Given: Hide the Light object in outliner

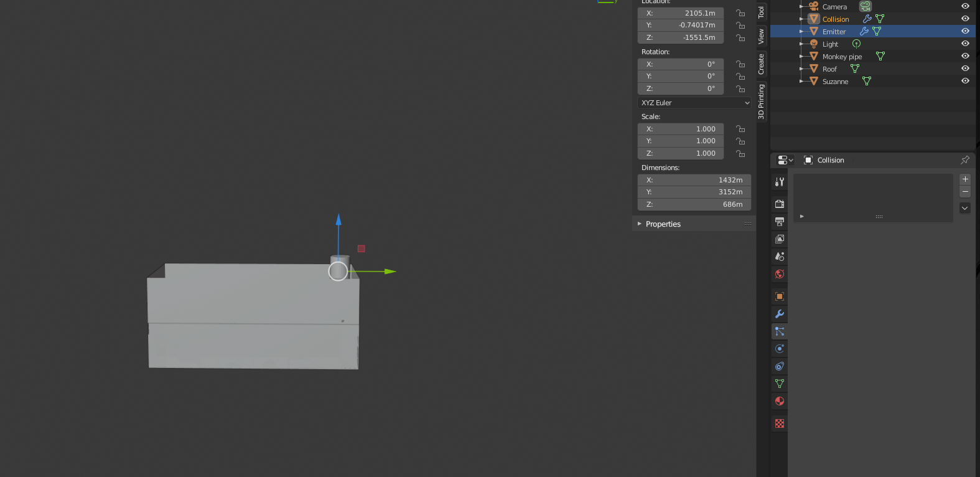Looking at the screenshot, I should pyautogui.click(x=965, y=44).
